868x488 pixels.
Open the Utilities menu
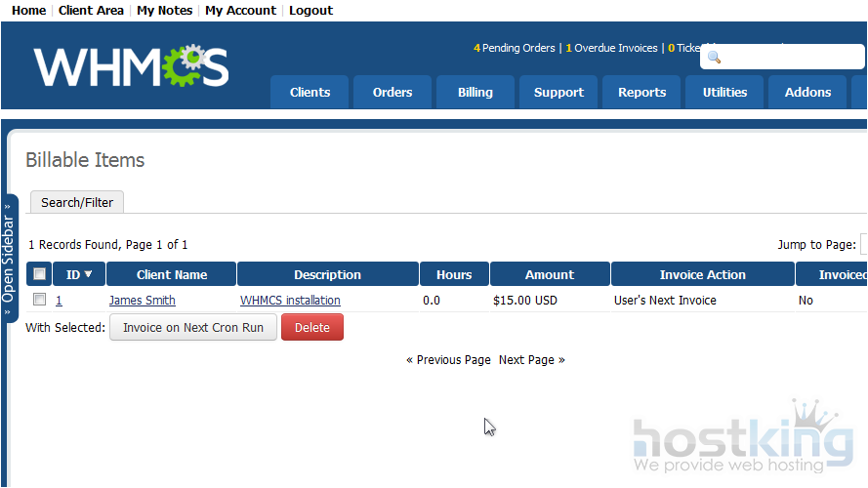[724, 93]
